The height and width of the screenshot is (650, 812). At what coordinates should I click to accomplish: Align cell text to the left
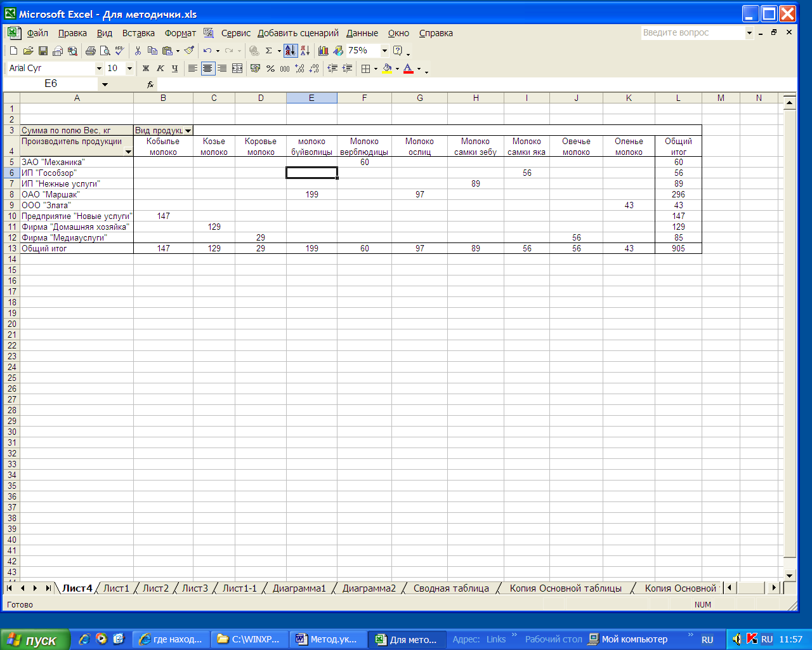click(x=193, y=69)
